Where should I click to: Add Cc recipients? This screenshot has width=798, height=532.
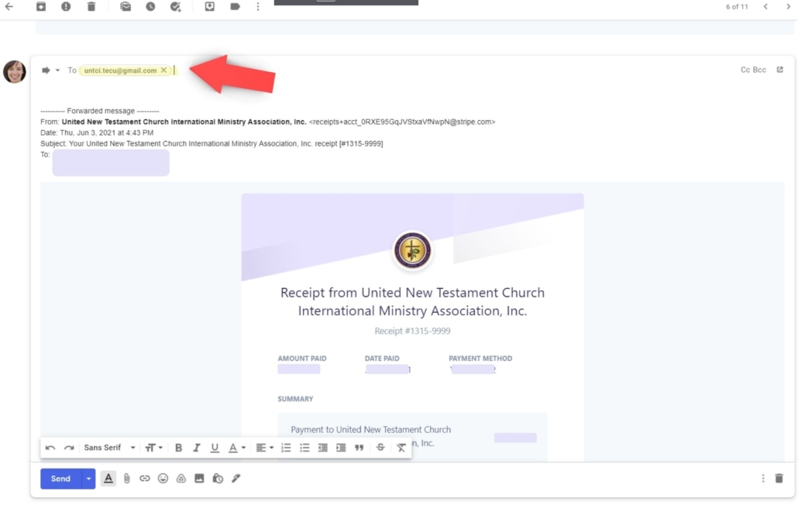pyautogui.click(x=745, y=70)
